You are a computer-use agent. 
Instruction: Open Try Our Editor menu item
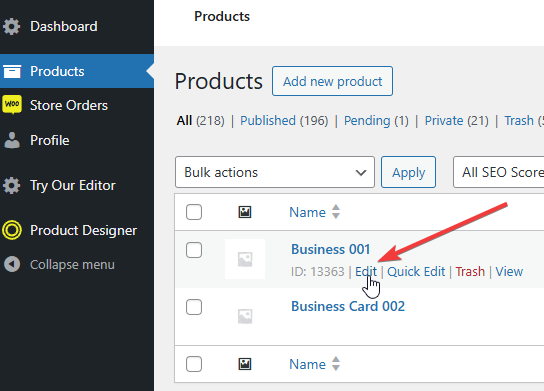pos(73,185)
